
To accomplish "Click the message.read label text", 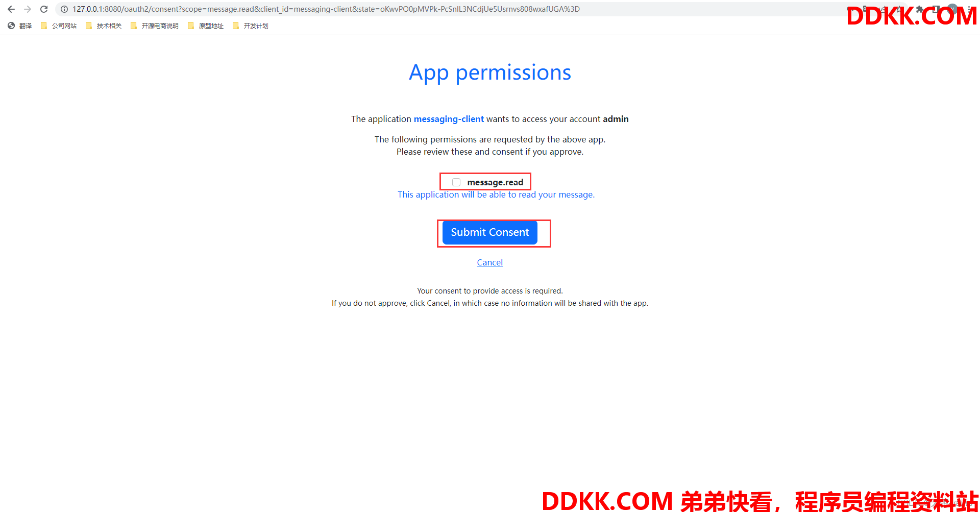I will pos(495,182).
